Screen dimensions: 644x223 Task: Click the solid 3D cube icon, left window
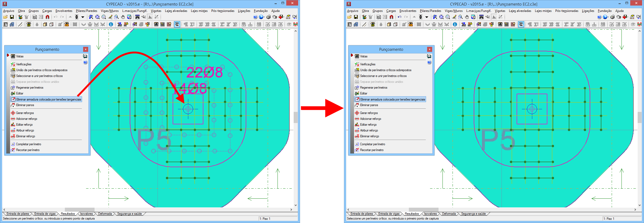tap(45, 24)
